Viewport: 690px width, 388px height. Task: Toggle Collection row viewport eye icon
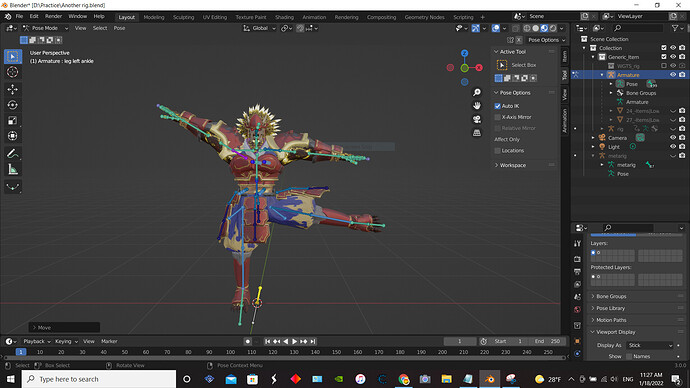pos(673,48)
